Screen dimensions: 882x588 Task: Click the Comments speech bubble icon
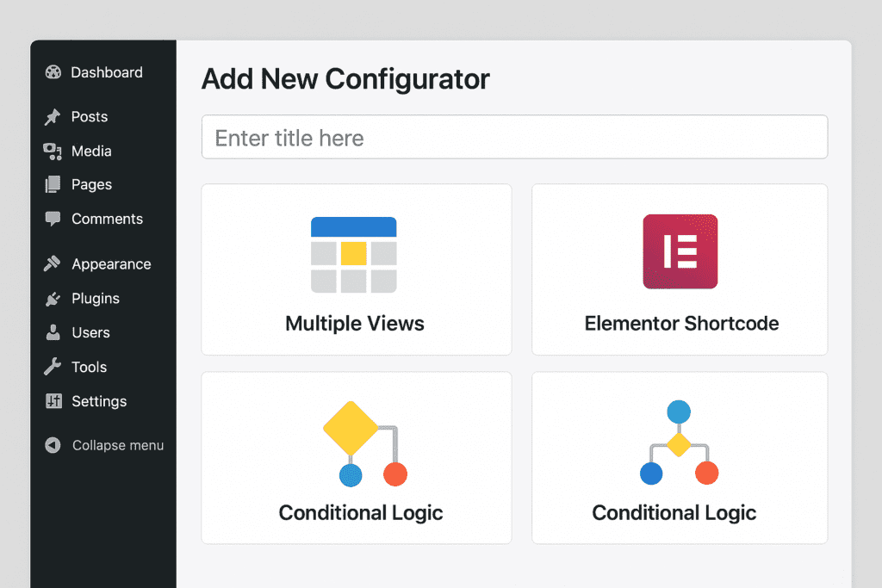click(53, 220)
